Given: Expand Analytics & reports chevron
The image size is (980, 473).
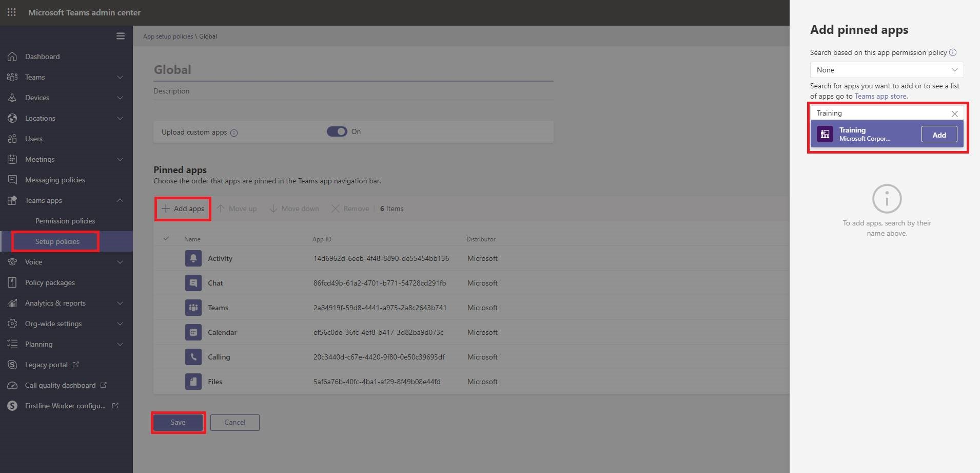Looking at the screenshot, I should (x=120, y=303).
